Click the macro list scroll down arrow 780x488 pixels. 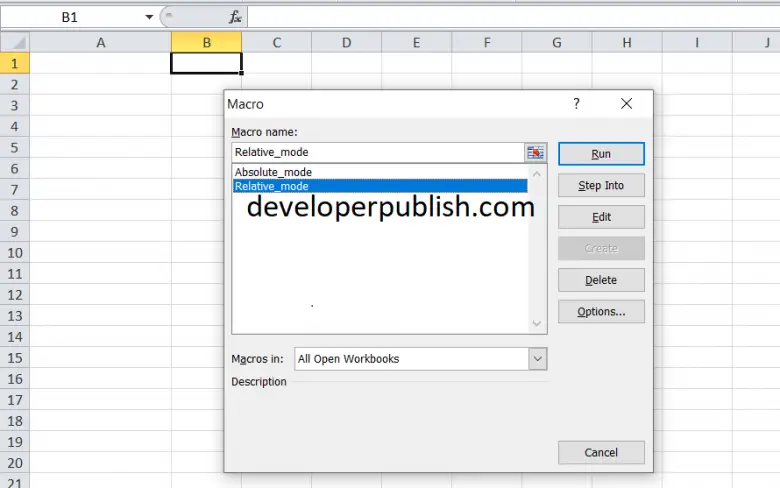538,323
